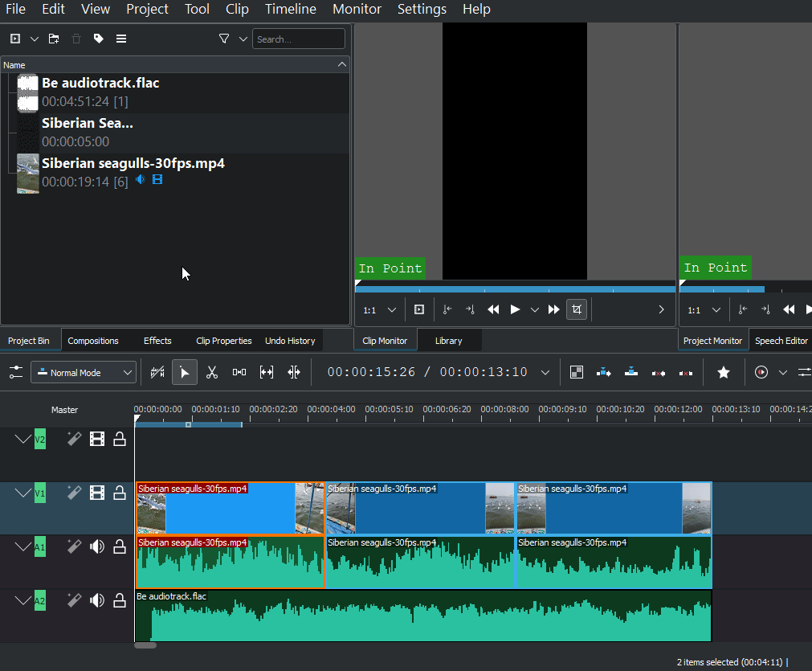Play the clip in Clip Monitor

tap(516, 309)
